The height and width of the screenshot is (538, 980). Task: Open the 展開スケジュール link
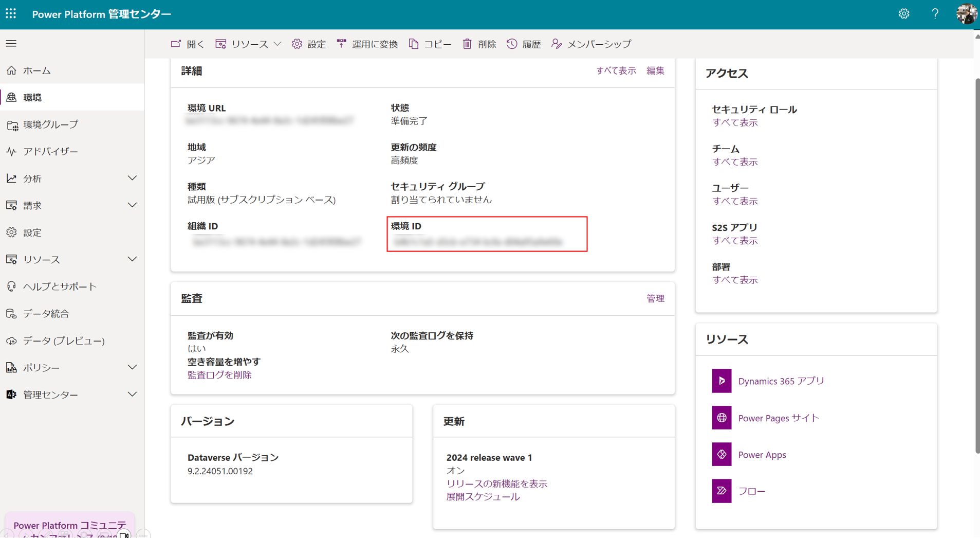pyautogui.click(x=483, y=497)
